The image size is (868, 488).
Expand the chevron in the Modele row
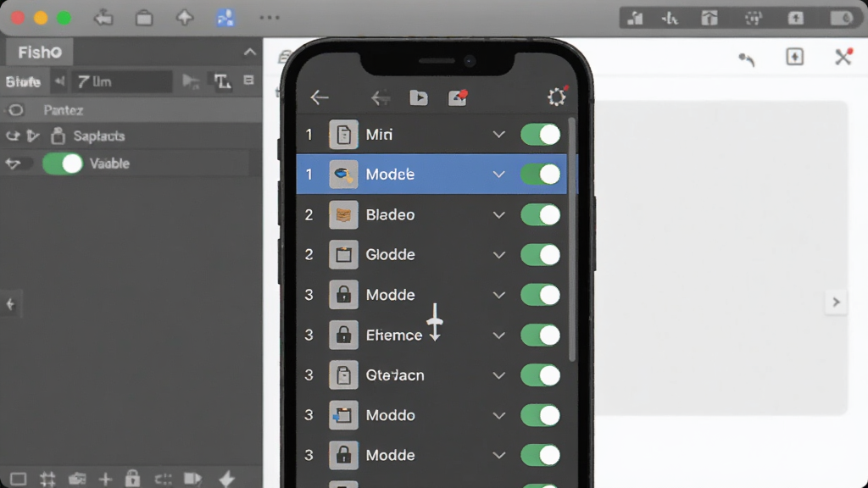(x=498, y=175)
